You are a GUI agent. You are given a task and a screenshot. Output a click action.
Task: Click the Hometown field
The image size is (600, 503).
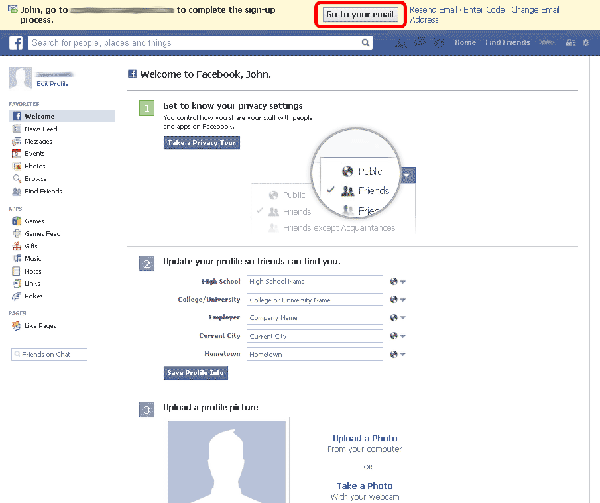[x=315, y=354]
